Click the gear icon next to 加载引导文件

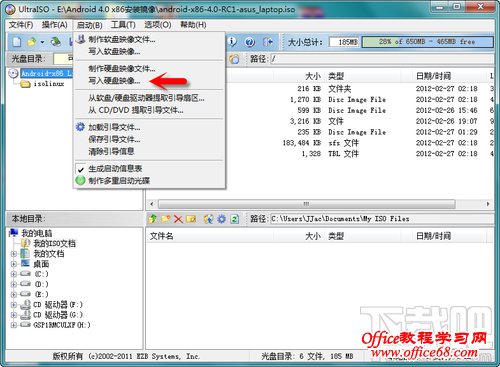pyautogui.click(x=80, y=127)
